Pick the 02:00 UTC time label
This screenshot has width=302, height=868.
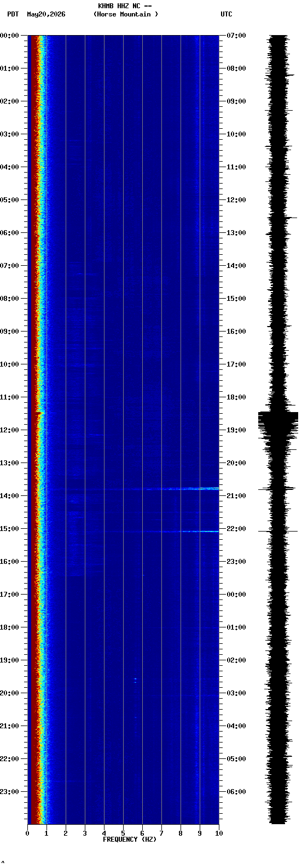(x=236, y=660)
